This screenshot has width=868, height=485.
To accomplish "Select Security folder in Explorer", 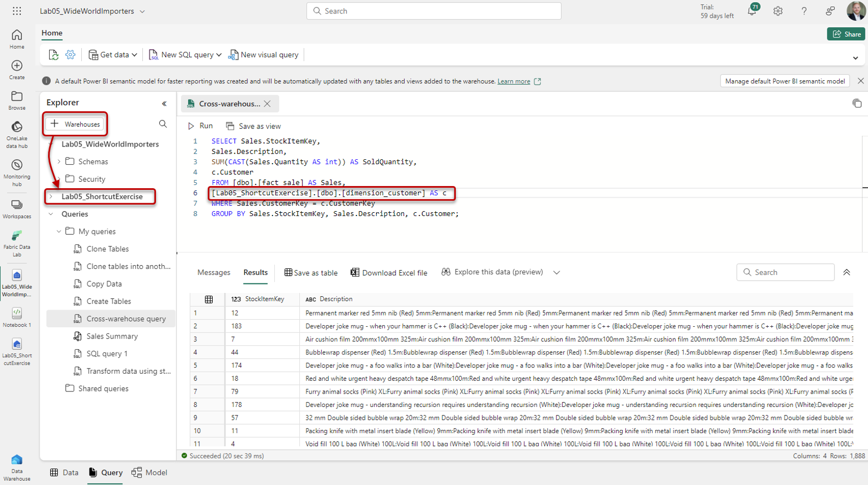I will point(91,179).
